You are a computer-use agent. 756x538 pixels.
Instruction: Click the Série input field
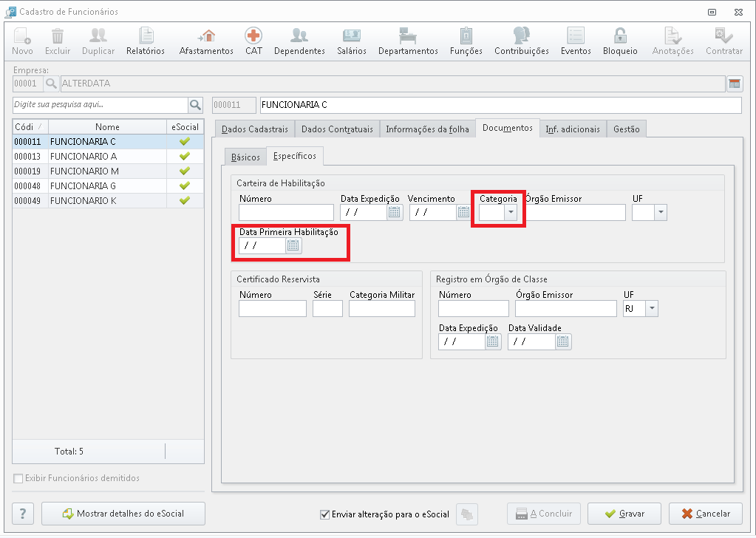click(327, 308)
